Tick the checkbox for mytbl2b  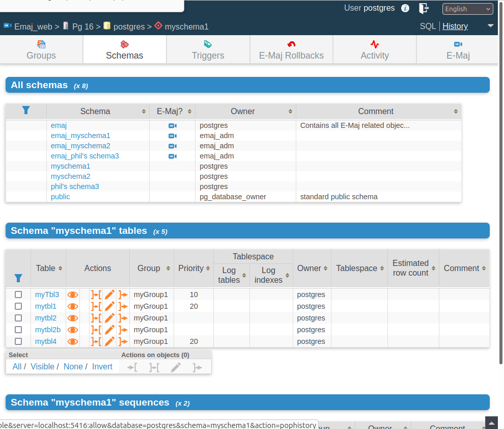pos(18,330)
